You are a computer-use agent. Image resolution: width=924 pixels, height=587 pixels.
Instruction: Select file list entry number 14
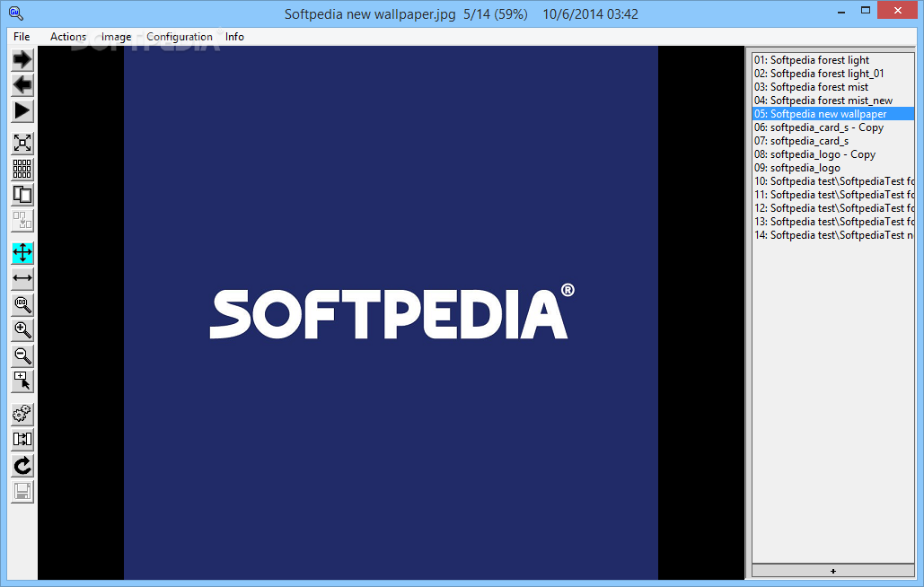point(833,235)
